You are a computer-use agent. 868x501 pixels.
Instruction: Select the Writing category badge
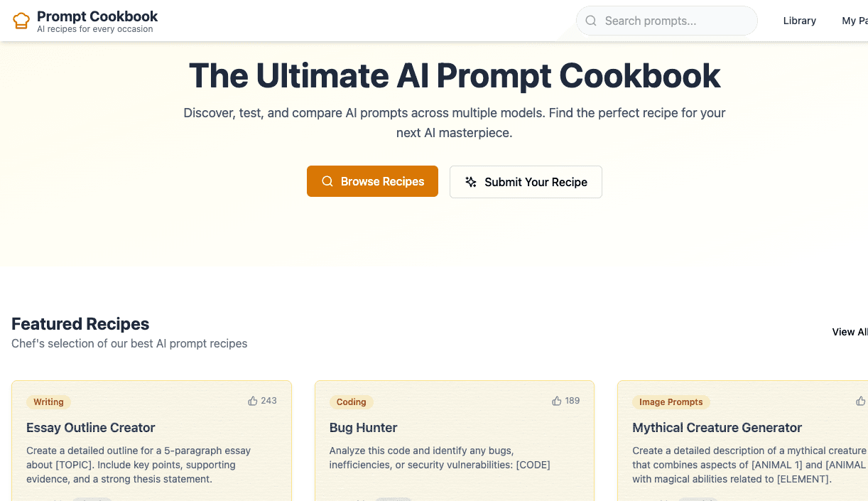tap(48, 402)
